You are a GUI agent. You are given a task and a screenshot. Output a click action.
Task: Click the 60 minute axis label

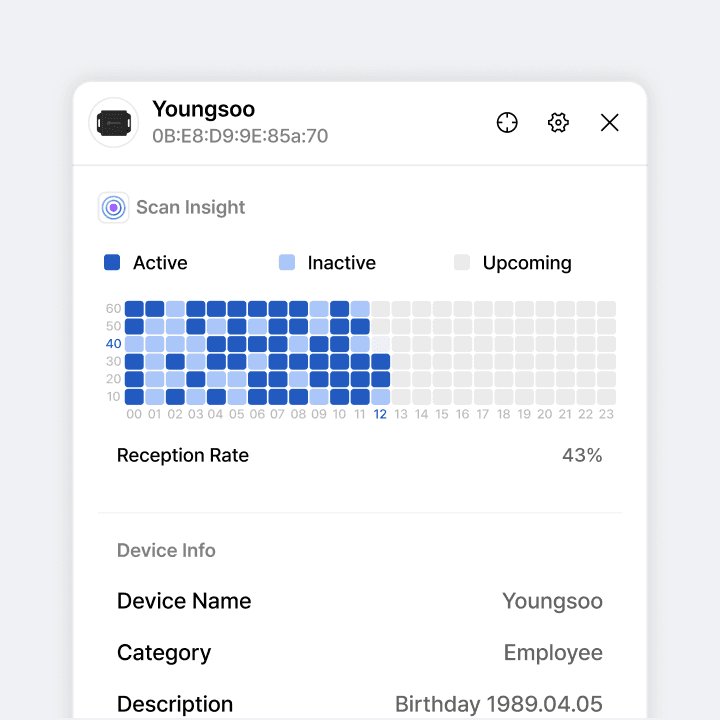[113, 308]
